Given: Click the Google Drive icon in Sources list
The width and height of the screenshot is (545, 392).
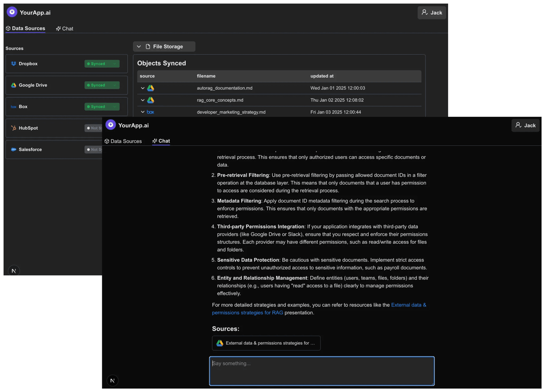Looking at the screenshot, I should [x=14, y=85].
